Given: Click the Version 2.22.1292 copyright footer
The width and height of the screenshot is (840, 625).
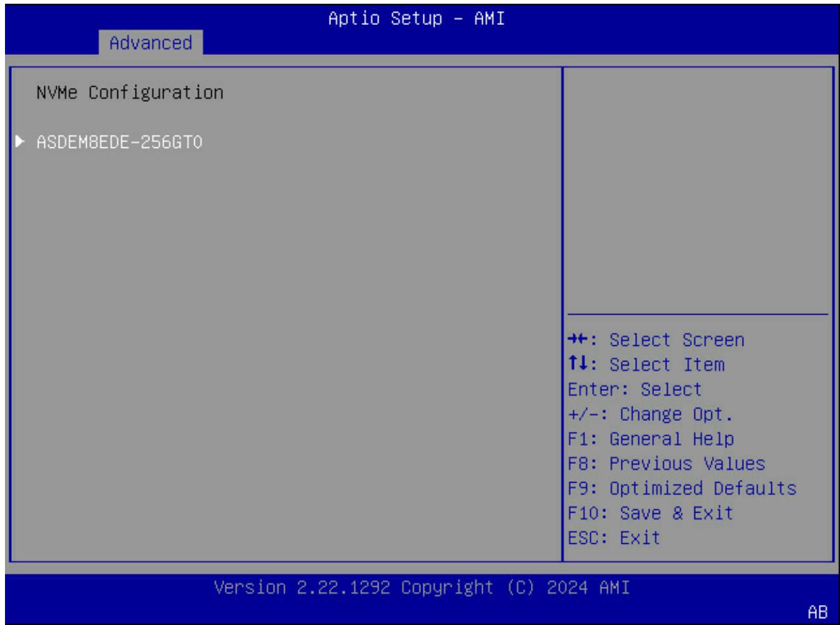Looking at the screenshot, I should click(x=422, y=588).
